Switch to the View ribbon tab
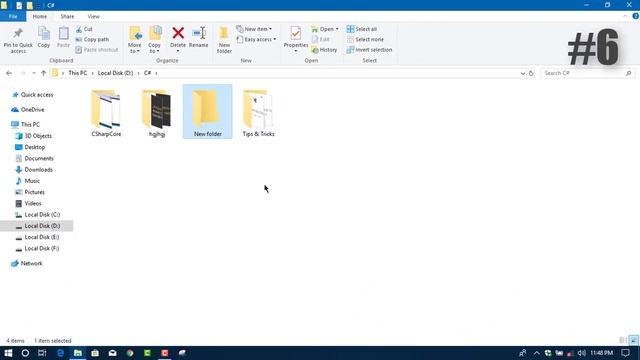This screenshot has height=360, width=640. (x=93, y=16)
